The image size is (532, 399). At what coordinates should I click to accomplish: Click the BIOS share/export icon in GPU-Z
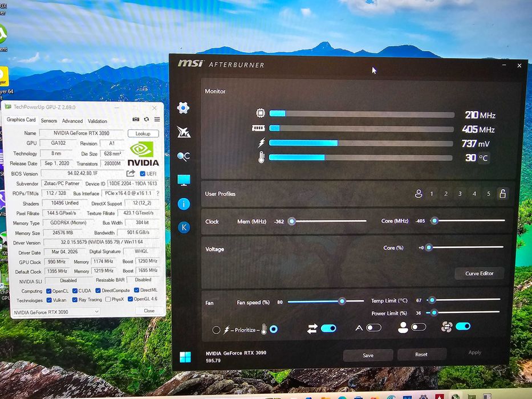[131, 173]
